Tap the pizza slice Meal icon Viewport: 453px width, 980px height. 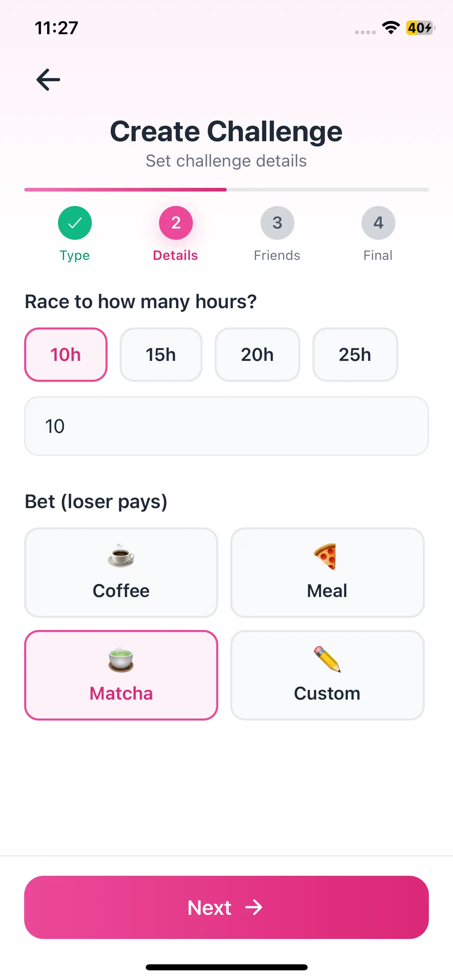(x=325, y=556)
